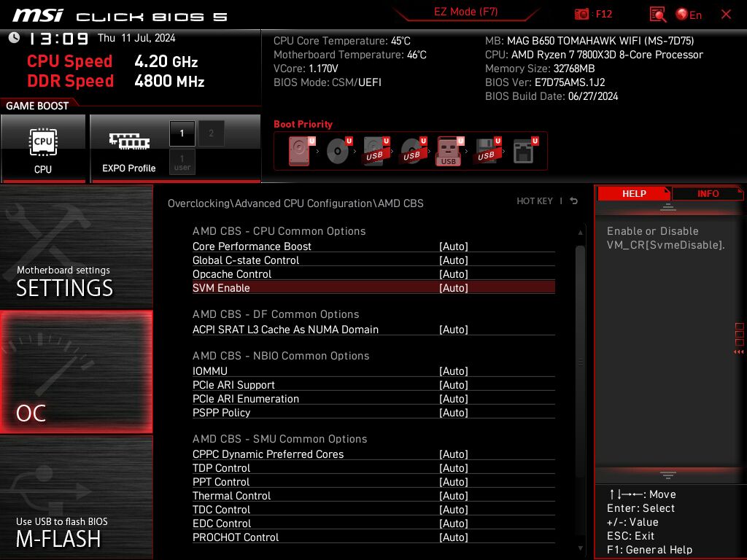Open the SETTINGS motherboard section
Viewport: 747px width, 560px height.
(x=76, y=246)
